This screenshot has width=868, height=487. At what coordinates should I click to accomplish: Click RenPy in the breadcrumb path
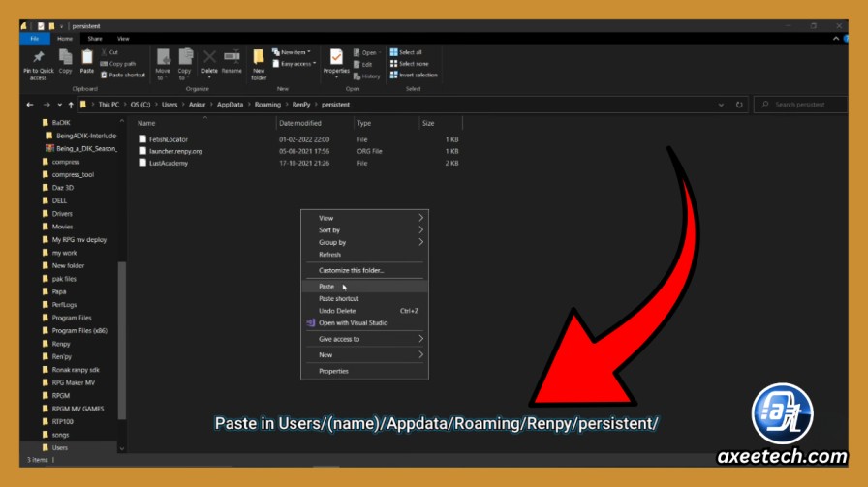coord(301,105)
